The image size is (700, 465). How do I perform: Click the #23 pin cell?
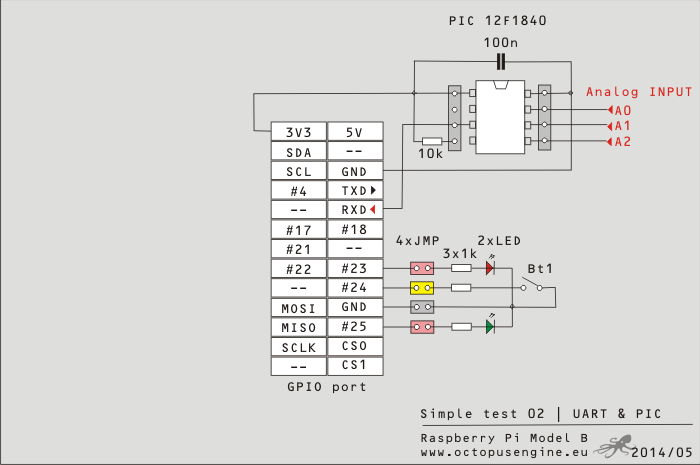[355, 269]
